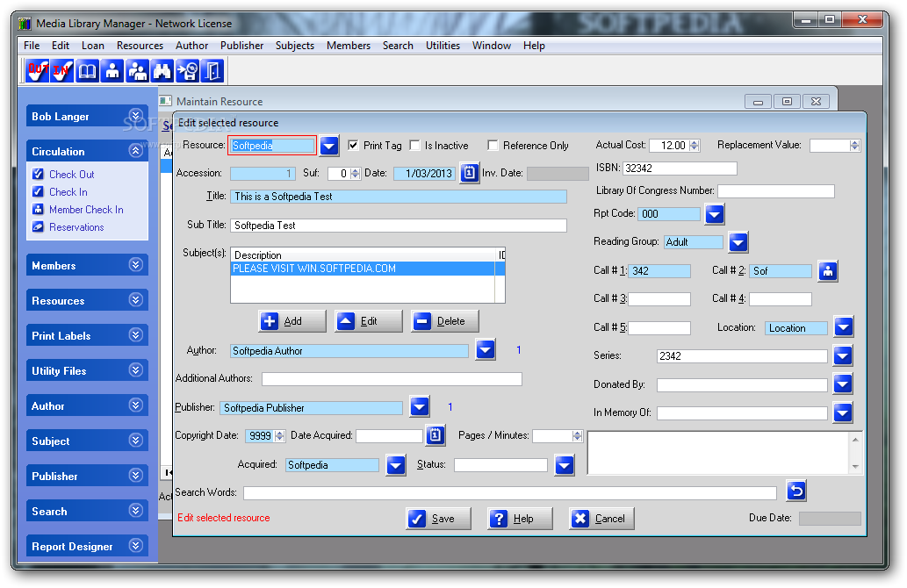Click Check Out link icon in Circulation
Image resolution: width=907 pixels, height=588 pixels.
38,174
